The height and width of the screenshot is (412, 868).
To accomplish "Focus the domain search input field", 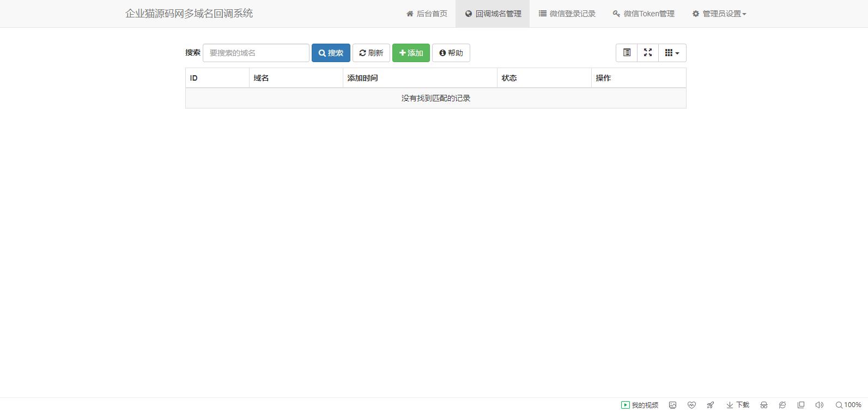I will (256, 53).
